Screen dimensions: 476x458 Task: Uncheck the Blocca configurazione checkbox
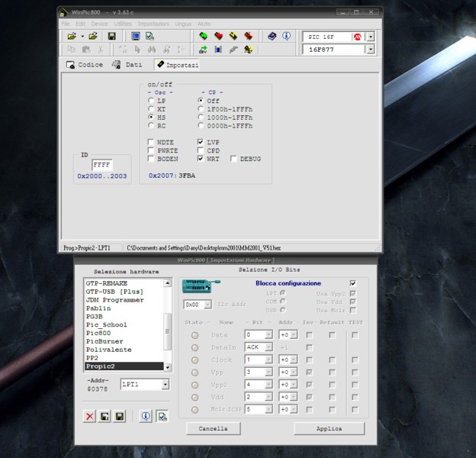click(352, 283)
